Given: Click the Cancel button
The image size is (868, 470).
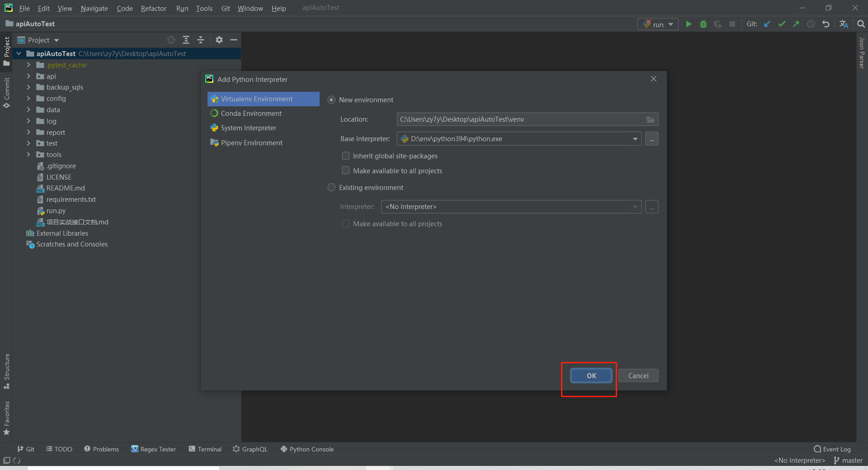Looking at the screenshot, I should [638, 375].
